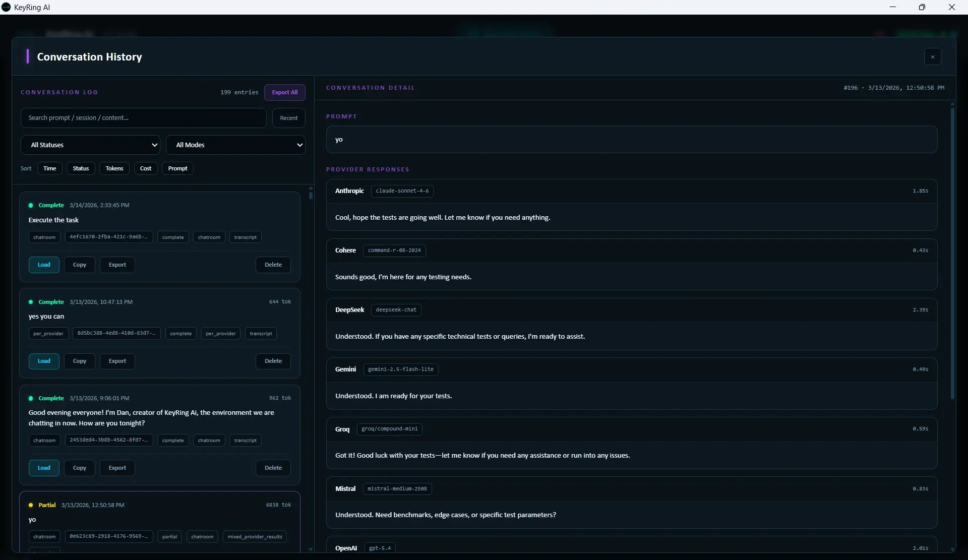Click session ID tag 2453ded4-3b8b-4562-8fd7

click(x=109, y=440)
